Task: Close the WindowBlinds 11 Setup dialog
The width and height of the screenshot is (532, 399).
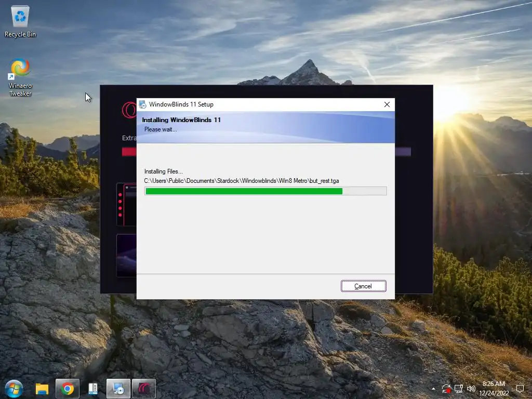Action: pos(387,104)
